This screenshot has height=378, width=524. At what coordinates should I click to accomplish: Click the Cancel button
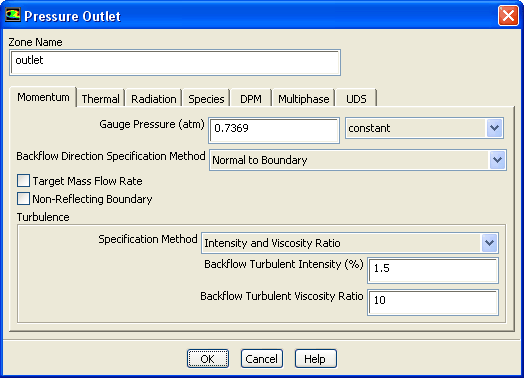point(262,359)
